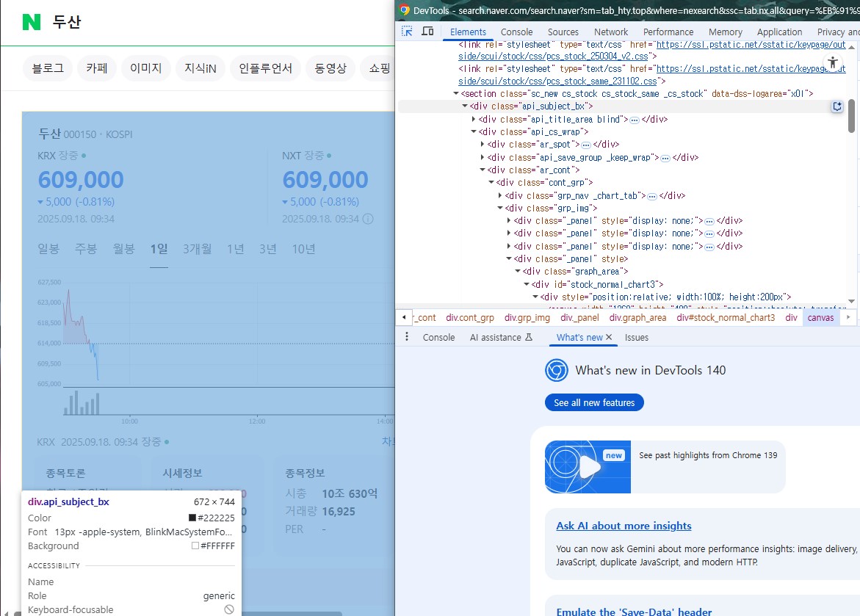This screenshot has width=860, height=616.
Task: Click the DevTools What's new logo
Action: pos(556,370)
